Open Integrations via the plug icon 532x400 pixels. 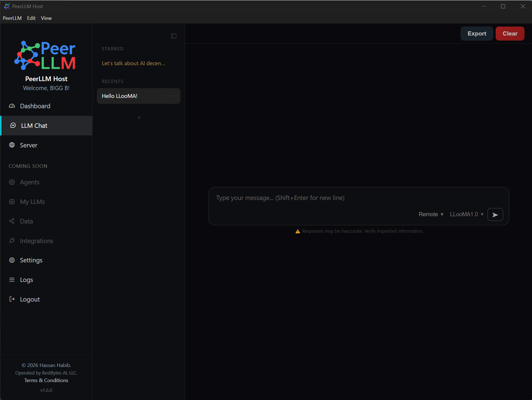[x=12, y=241]
